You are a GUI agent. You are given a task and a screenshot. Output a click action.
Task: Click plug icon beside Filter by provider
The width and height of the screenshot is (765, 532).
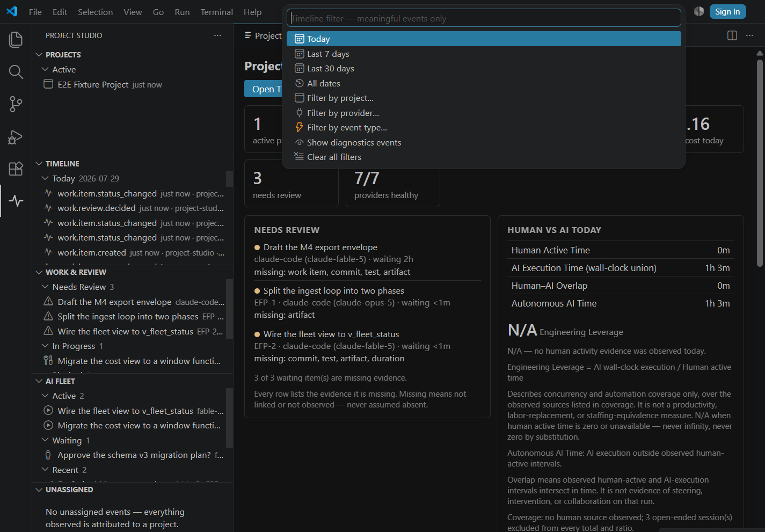click(300, 113)
